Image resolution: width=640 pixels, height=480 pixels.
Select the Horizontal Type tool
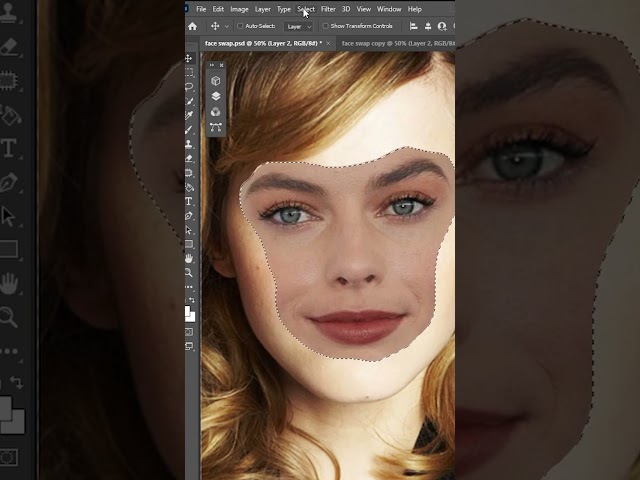click(189, 201)
